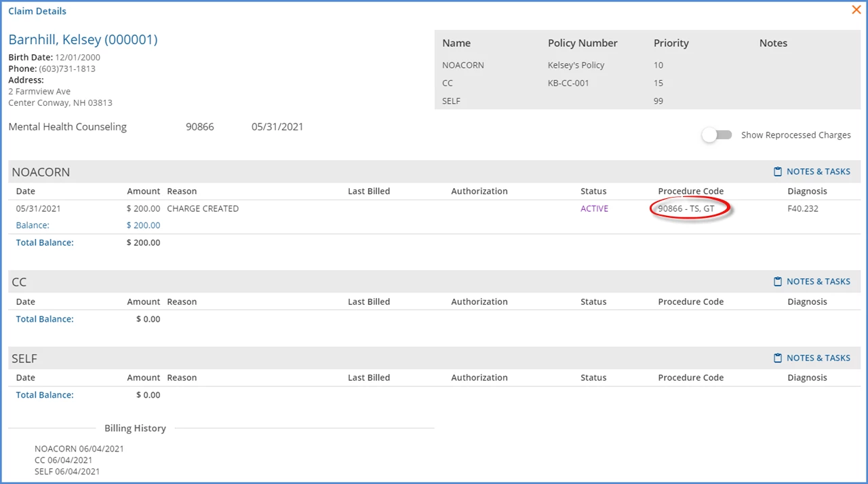Click billing history entry NOACORN 06/04/2021
This screenshot has height=484, width=868.
(x=79, y=449)
